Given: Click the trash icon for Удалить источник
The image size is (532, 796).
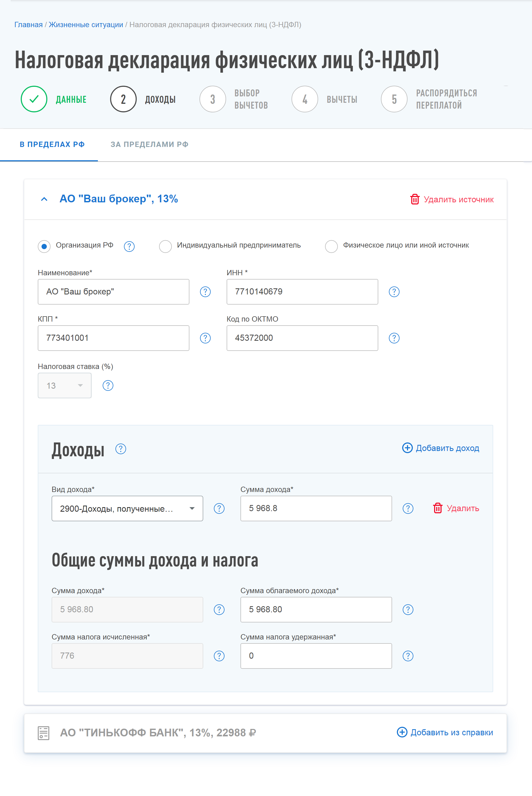Looking at the screenshot, I should (x=415, y=199).
